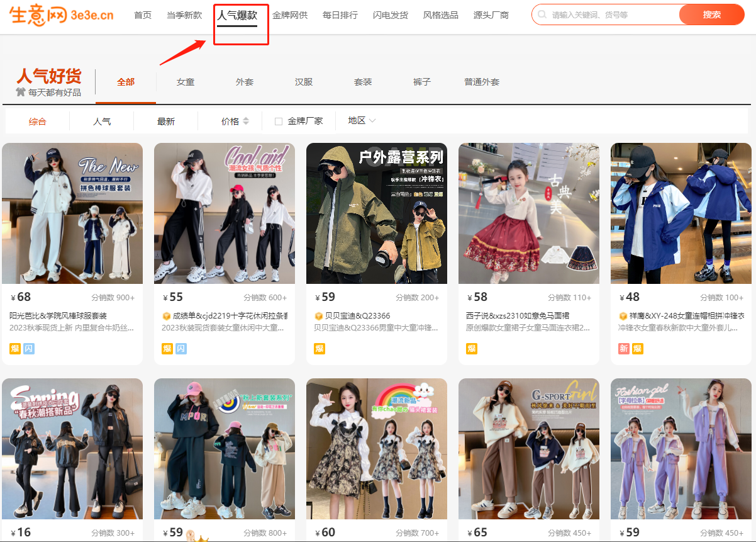Open the 拼色棒球服套装 product image
Viewport: 756px width, 542px height.
[72, 213]
